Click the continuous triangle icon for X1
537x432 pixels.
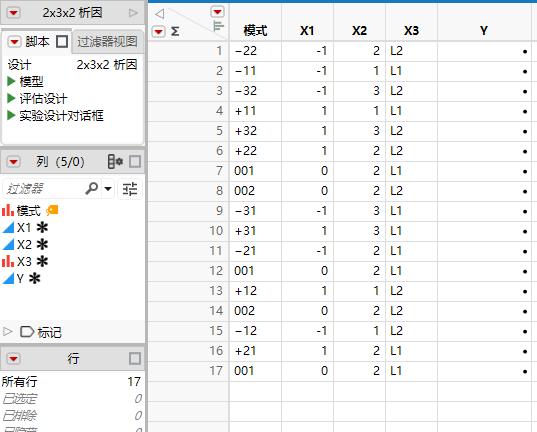(8, 227)
